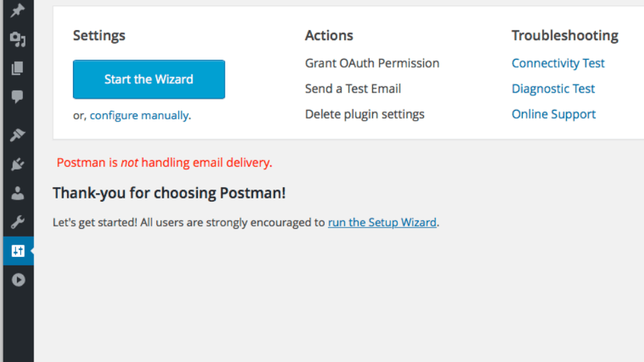Open Tools via the wrench sidebar icon
The height and width of the screenshot is (362, 644).
click(17, 222)
